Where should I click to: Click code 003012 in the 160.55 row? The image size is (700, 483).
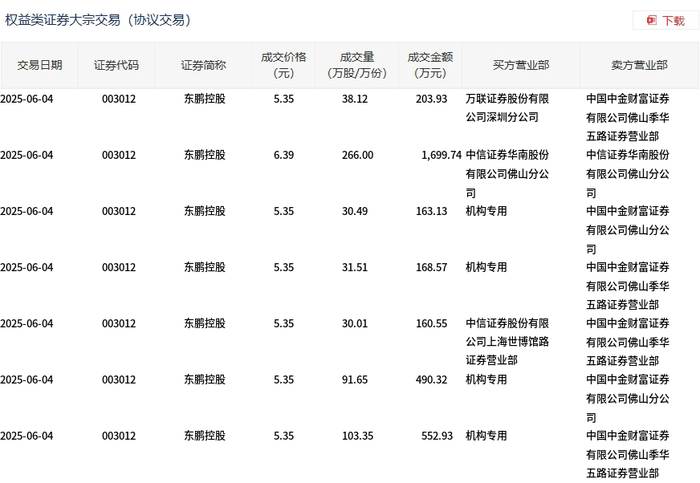pyautogui.click(x=119, y=324)
